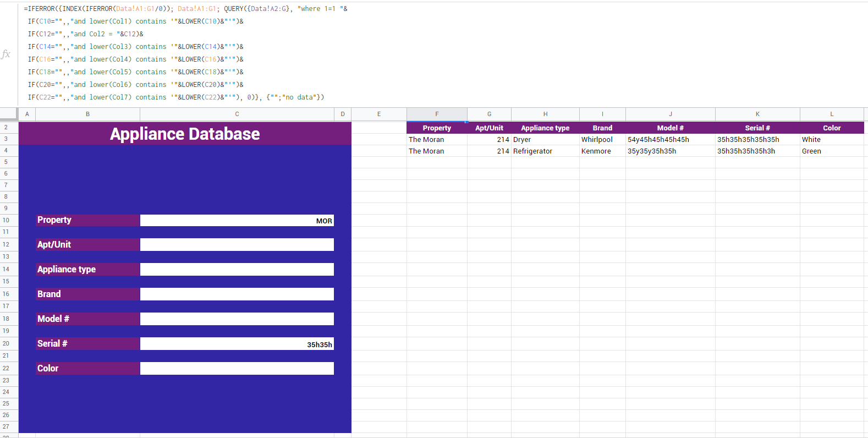Click The Moran in the Refrigerator row

click(x=437, y=151)
